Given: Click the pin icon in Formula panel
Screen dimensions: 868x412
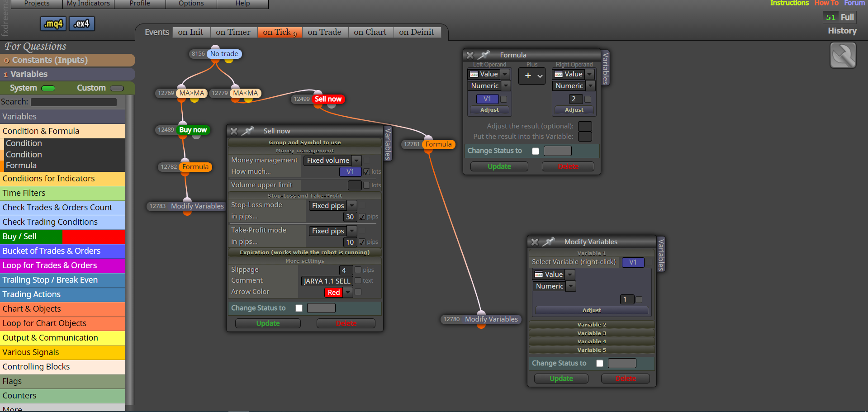Looking at the screenshot, I should (x=484, y=55).
